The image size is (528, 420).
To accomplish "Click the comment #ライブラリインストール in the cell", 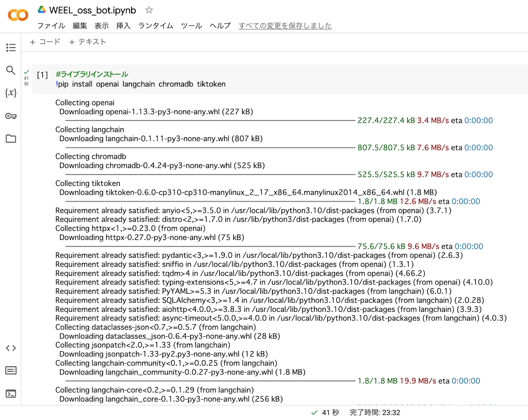I will (x=92, y=74).
